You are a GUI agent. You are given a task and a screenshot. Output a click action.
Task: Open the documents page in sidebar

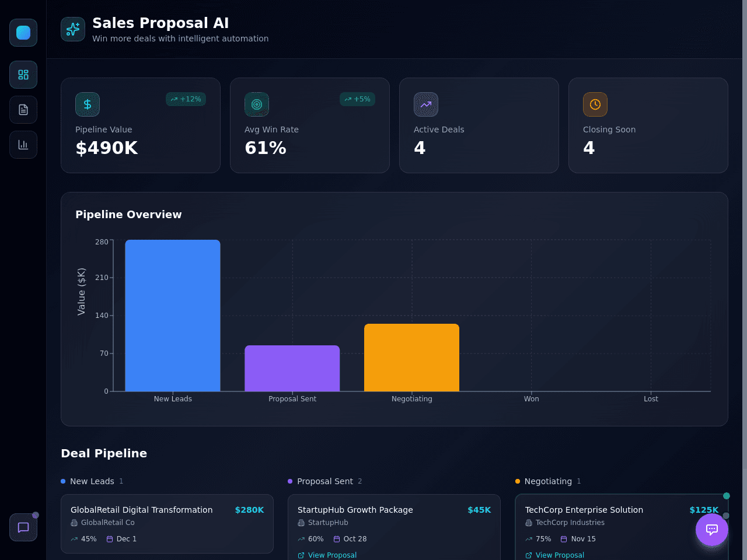coord(23,110)
